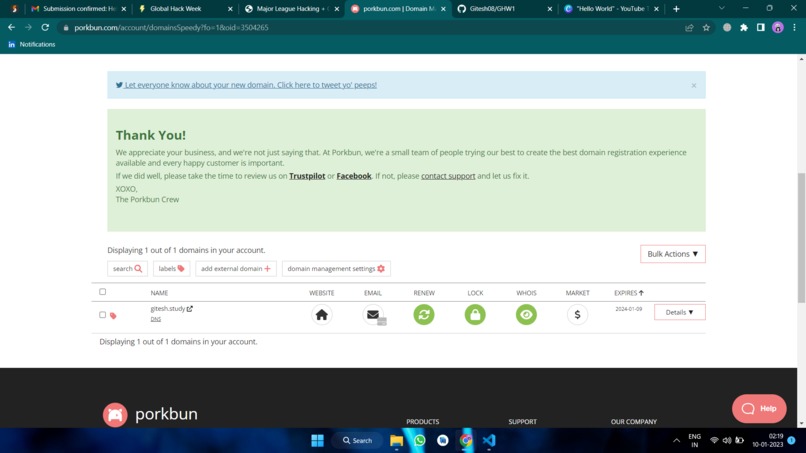The width and height of the screenshot is (806, 453).
Task: Open the Wi-Fi network icon
Action: pyautogui.click(x=714, y=441)
